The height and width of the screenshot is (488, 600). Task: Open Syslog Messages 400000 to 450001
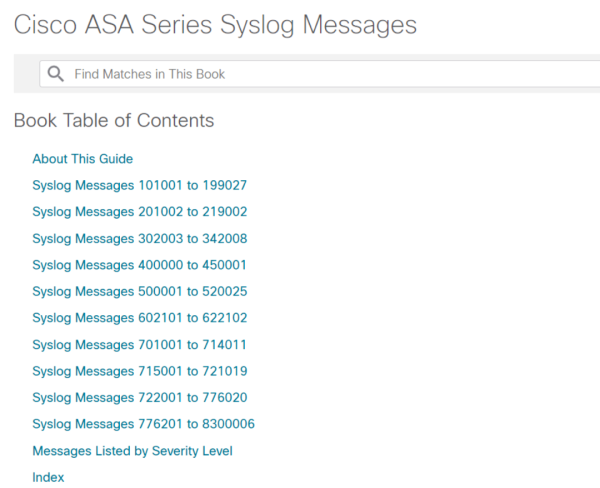click(x=139, y=265)
